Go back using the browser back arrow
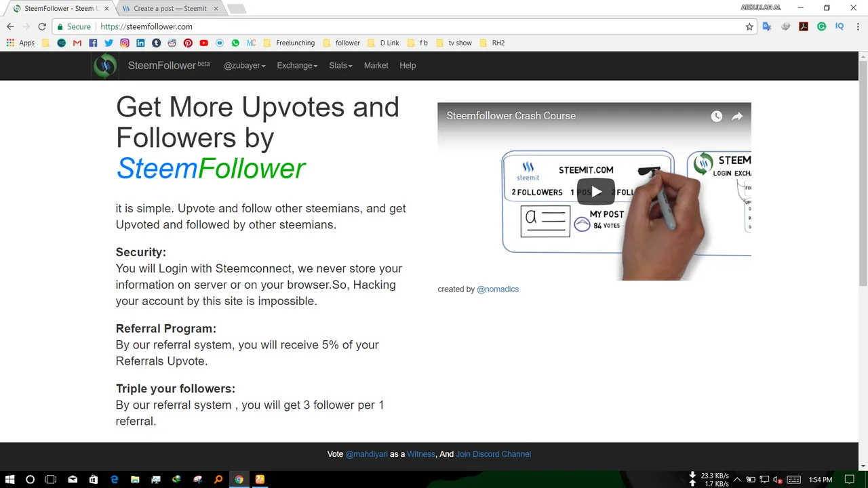 pos(10,26)
